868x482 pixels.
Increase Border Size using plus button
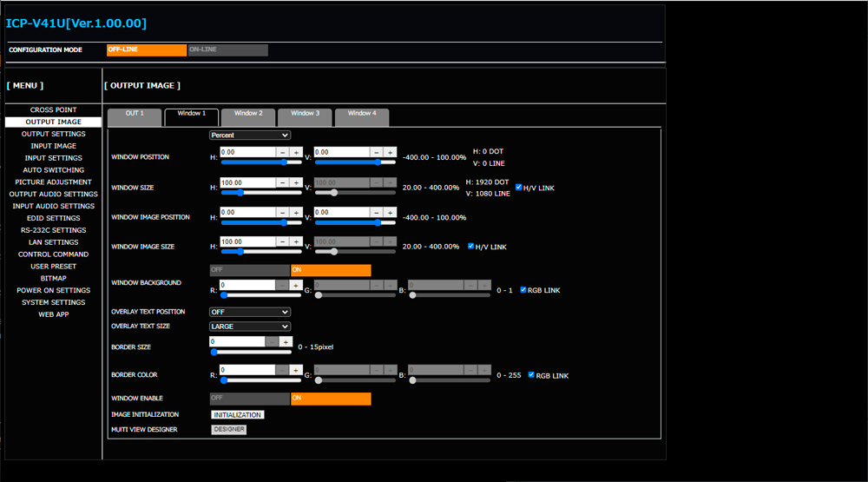pyautogui.click(x=286, y=342)
